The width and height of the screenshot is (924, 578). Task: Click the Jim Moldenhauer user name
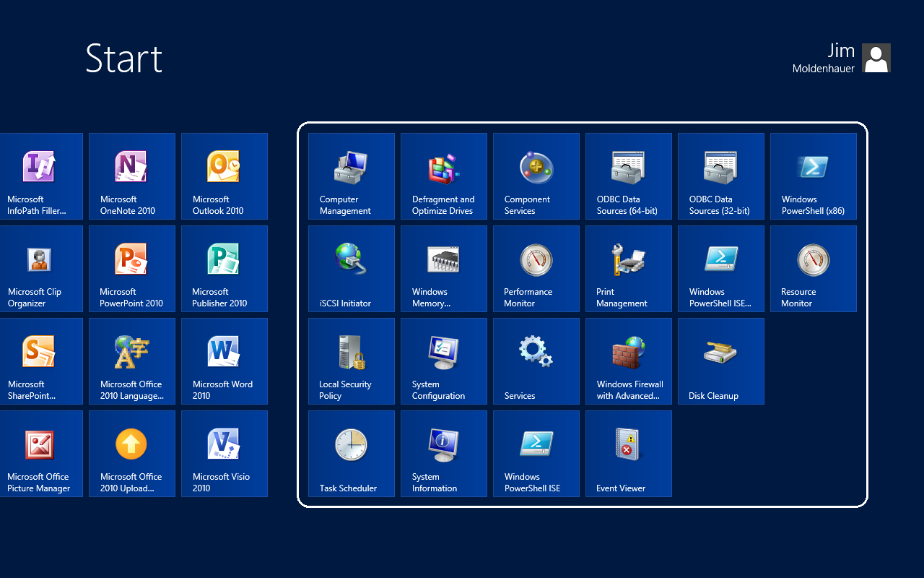click(824, 59)
